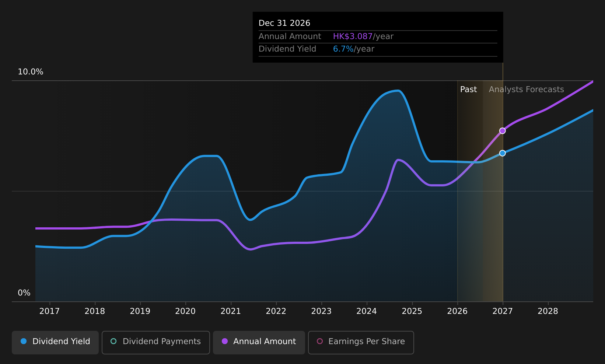Click the Dec 31 2026 tooltip date

[284, 23]
